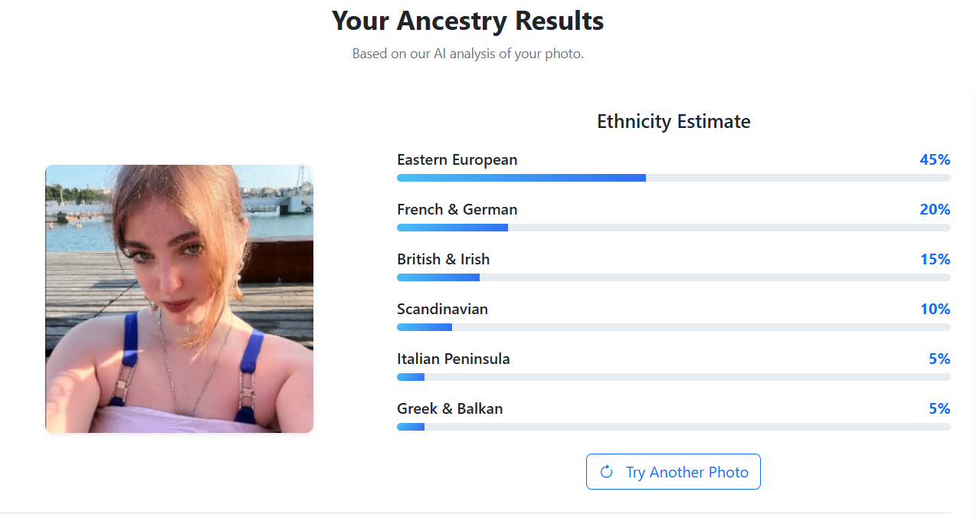Click the 45% value for Eastern European

tap(935, 159)
